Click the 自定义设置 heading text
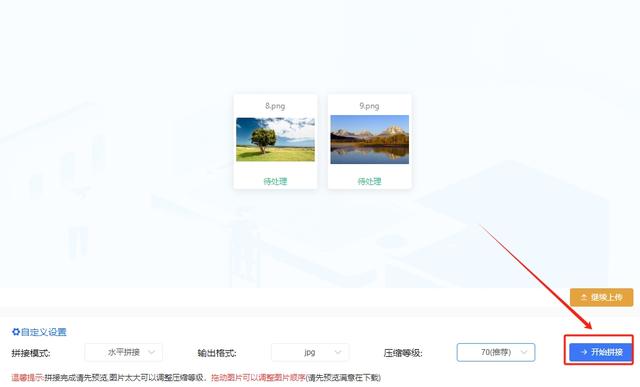The width and height of the screenshot is (640, 387). click(x=44, y=332)
